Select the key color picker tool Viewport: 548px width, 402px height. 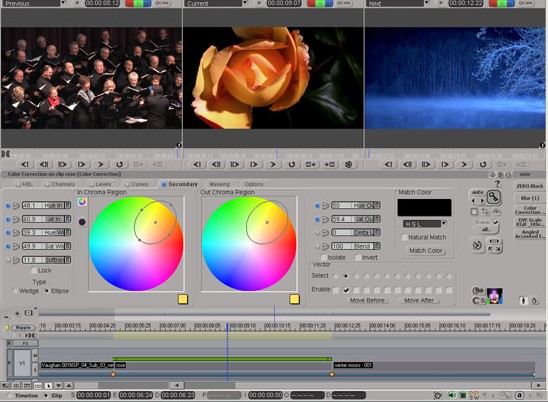point(493,198)
